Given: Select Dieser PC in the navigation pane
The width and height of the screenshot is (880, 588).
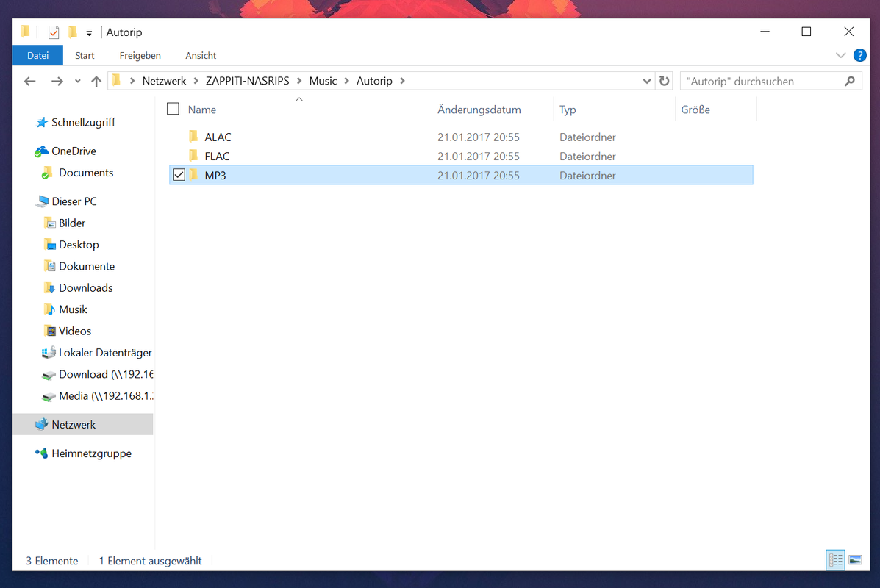Looking at the screenshot, I should click(x=74, y=201).
